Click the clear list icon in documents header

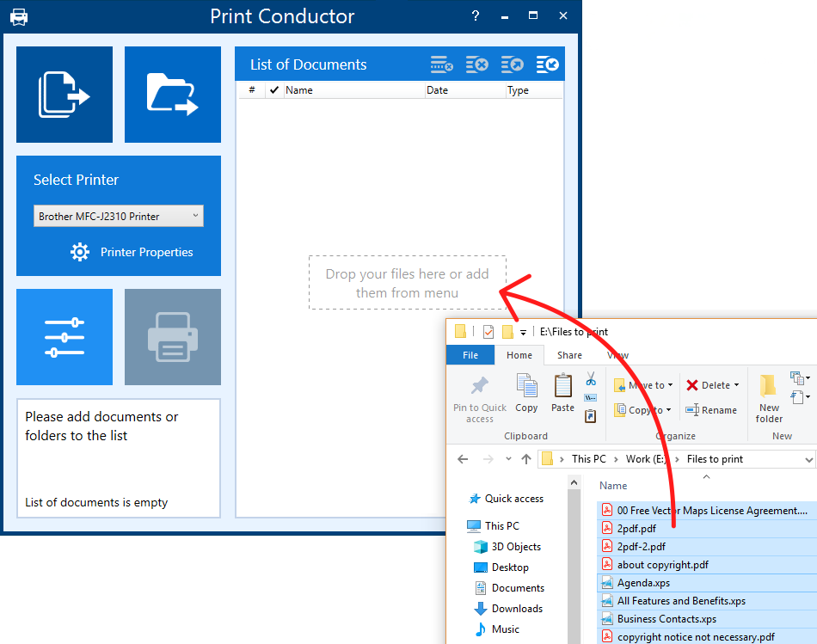(x=476, y=64)
